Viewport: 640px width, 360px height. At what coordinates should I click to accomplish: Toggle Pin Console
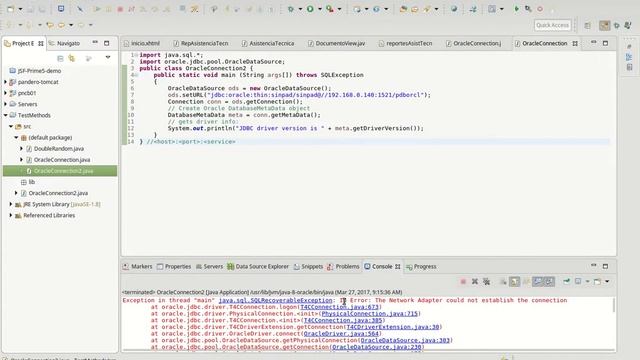pos(567,282)
